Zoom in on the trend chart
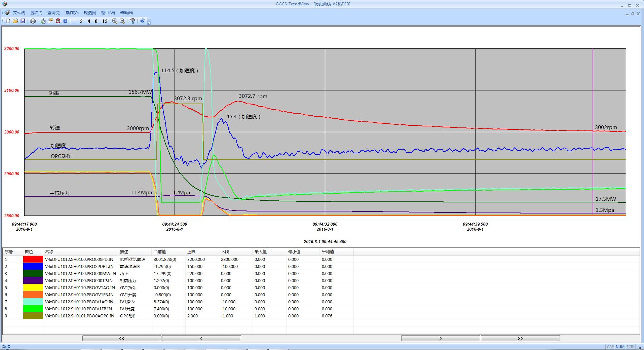This screenshot has height=350, width=644. click(x=115, y=21)
